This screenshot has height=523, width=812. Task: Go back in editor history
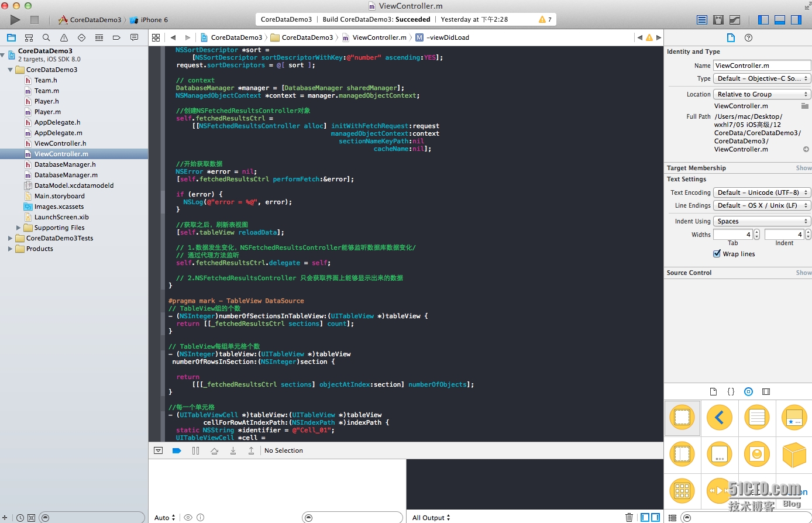[x=173, y=37]
